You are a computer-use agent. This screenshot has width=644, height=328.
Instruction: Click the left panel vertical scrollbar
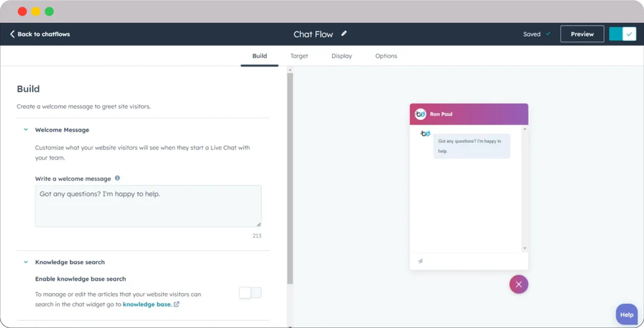(x=290, y=179)
